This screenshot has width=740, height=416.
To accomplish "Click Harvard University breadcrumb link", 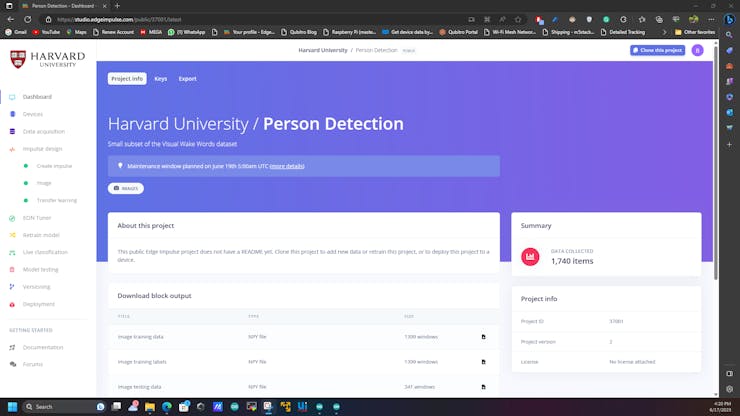I will pos(323,50).
